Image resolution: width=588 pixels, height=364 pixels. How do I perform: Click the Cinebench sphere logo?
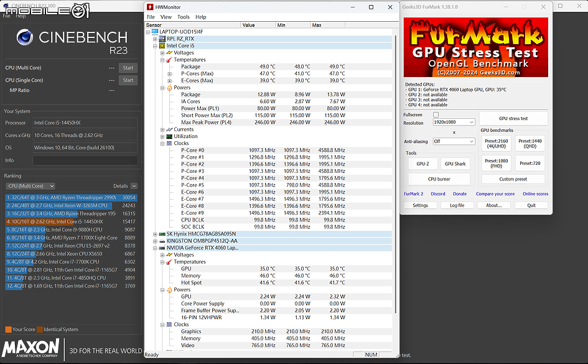click(x=25, y=37)
